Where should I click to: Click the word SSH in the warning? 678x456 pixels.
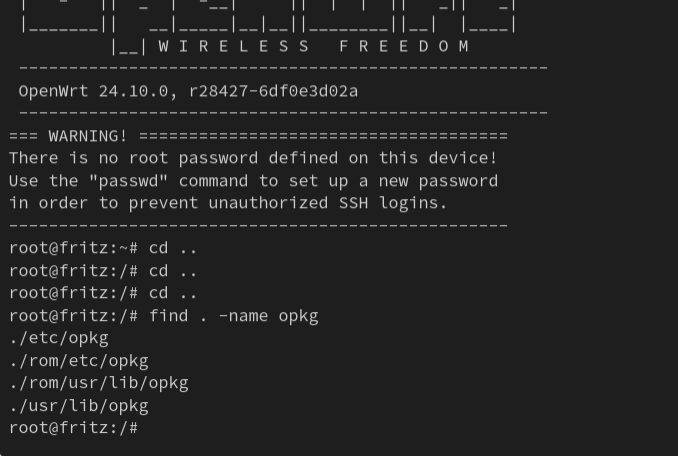[353, 203]
